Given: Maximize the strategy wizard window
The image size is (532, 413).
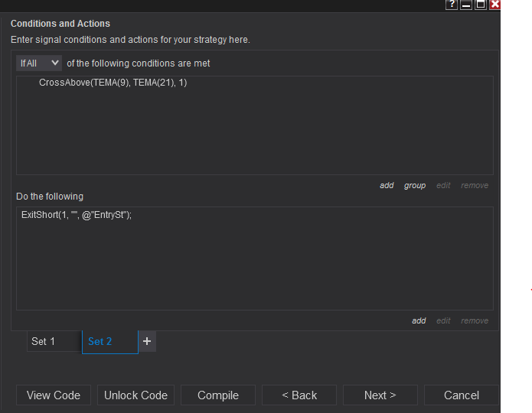Looking at the screenshot, I should click(481, 5).
